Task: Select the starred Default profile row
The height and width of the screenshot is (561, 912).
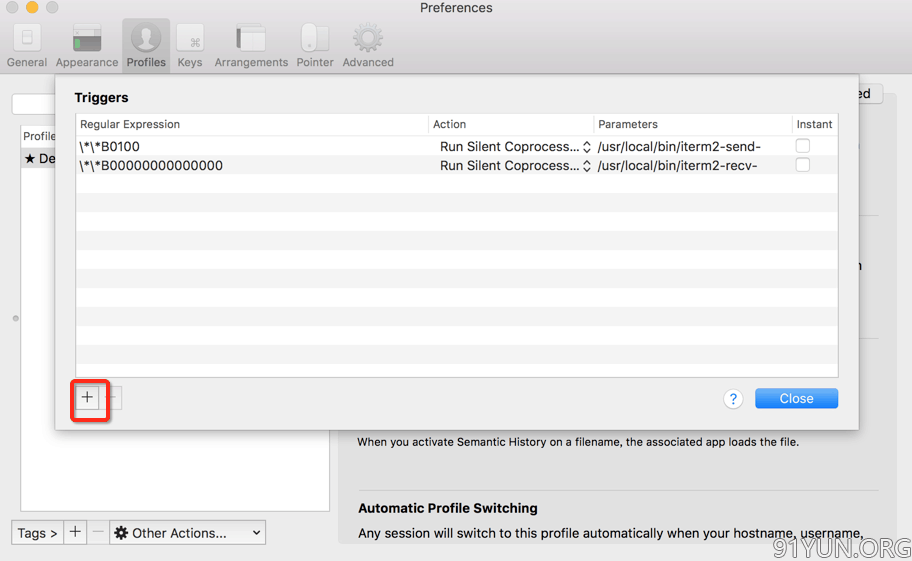Action: tap(38, 158)
